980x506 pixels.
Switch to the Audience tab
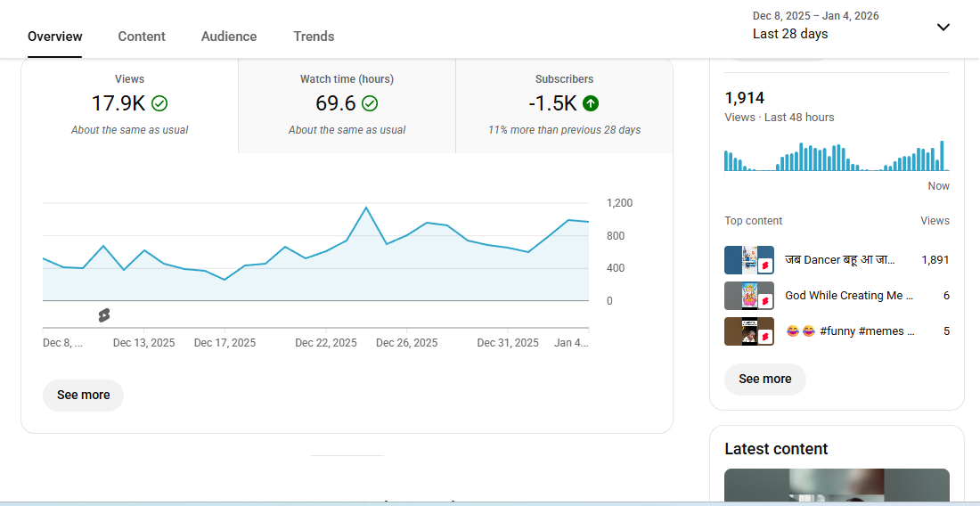(229, 37)
